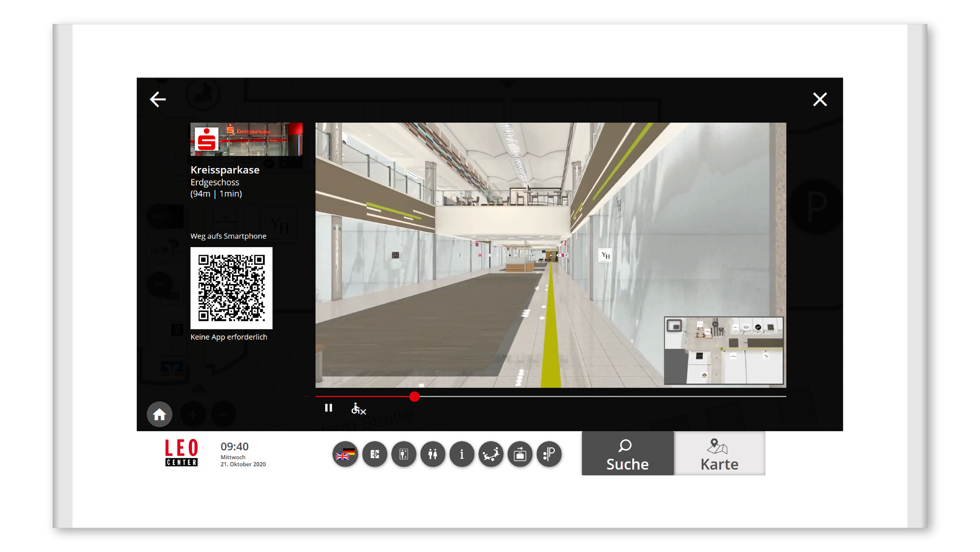Open the Suche tab
Viewport: 980px width, 552px height.
point(628,454)
